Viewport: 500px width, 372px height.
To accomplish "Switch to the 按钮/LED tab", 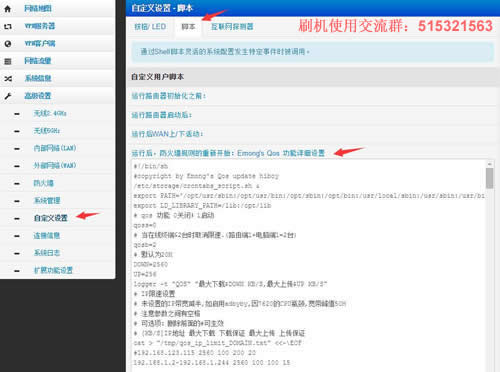I will pos(150,27).
